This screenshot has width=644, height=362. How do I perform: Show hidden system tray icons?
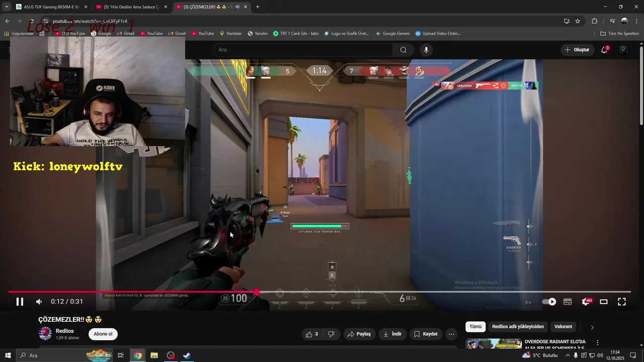[x=568, y=355]
